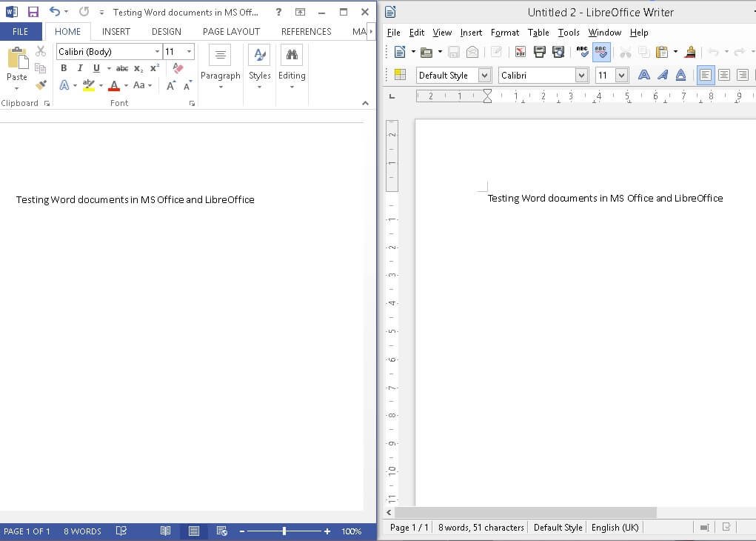
Task: Click the Styles group button in Word
Action: (x=259, y=67)
